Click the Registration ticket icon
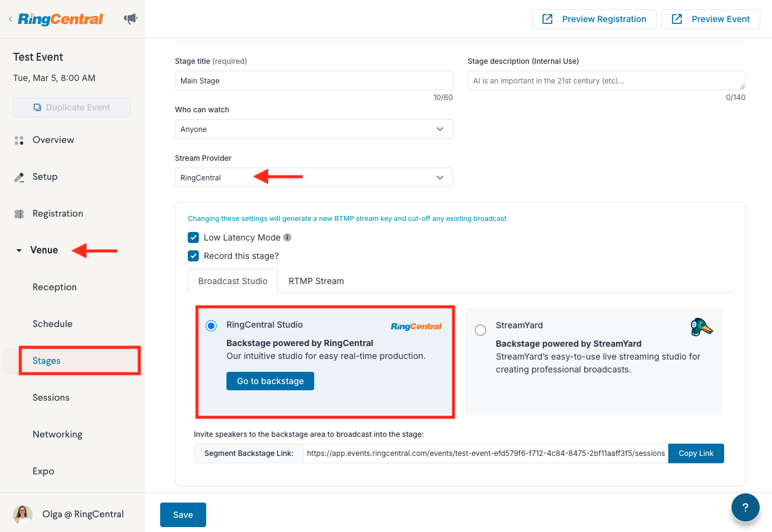Image resolution: width=772 pixels, height=532 pixels. click(x=19, y=214)
